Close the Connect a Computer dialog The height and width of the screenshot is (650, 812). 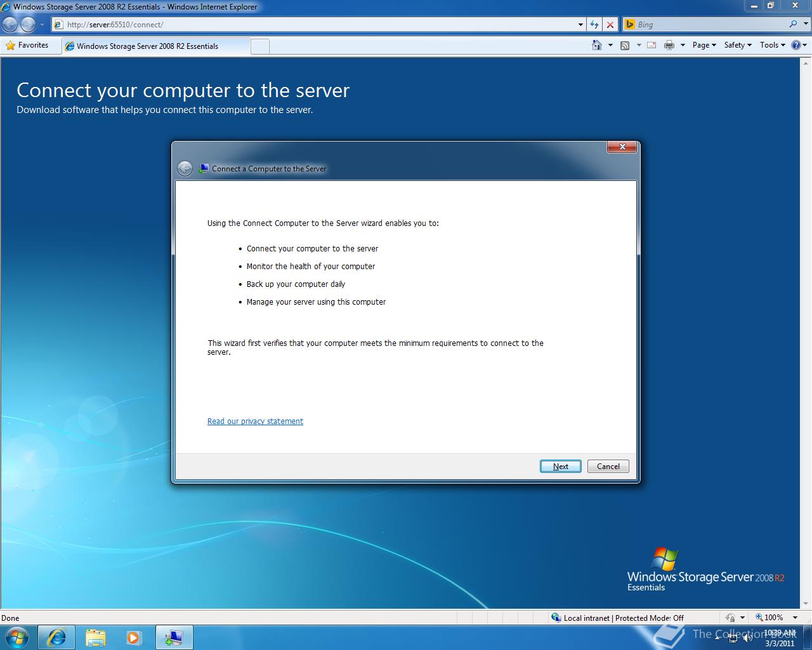pos(622,147)
